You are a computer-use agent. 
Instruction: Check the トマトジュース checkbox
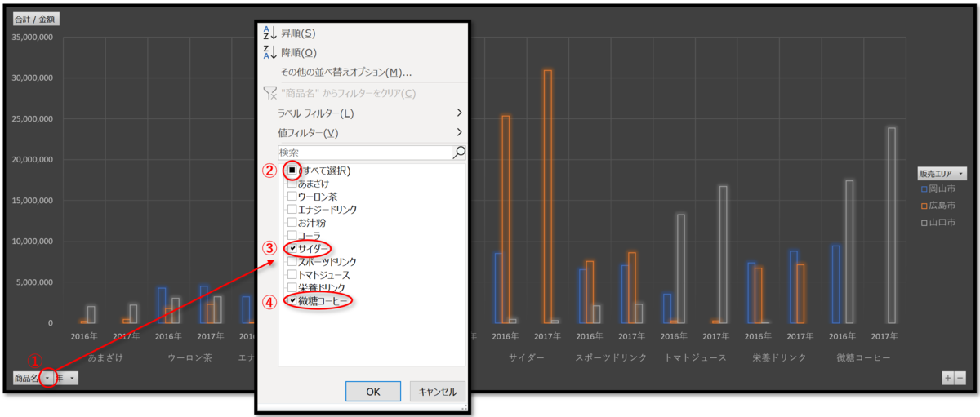coord(292,275)
